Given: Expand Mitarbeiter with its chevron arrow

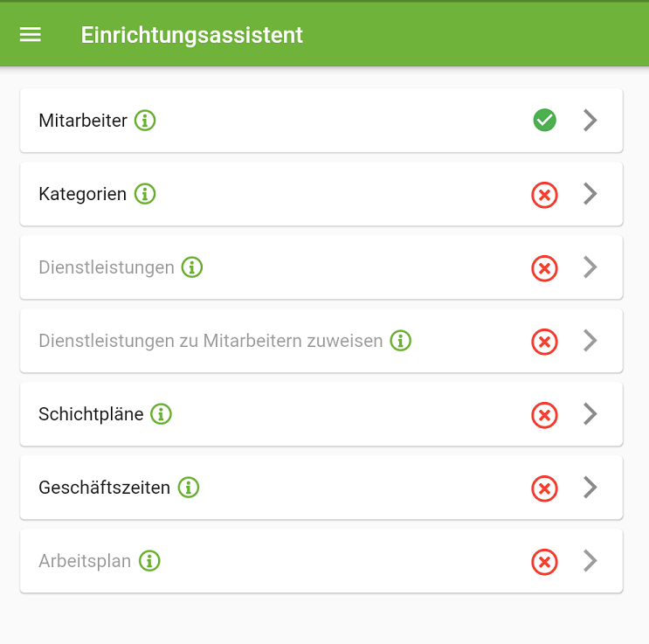Looking at the screenshot, I should coord(590,120).
